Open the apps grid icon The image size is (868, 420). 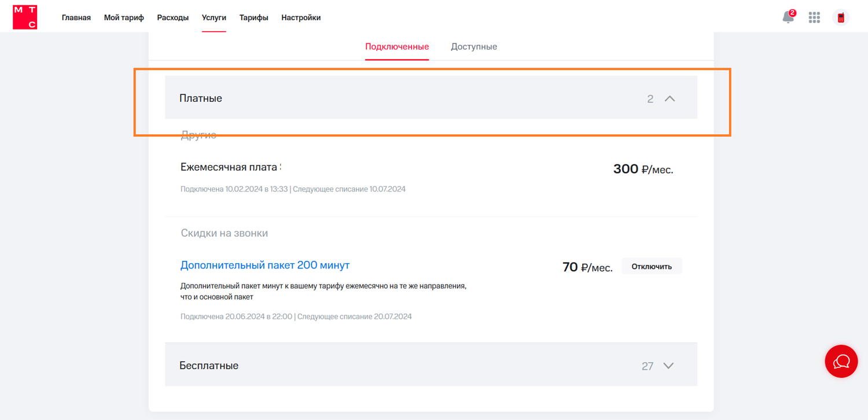pyautogui.click(x=814, y=17)
